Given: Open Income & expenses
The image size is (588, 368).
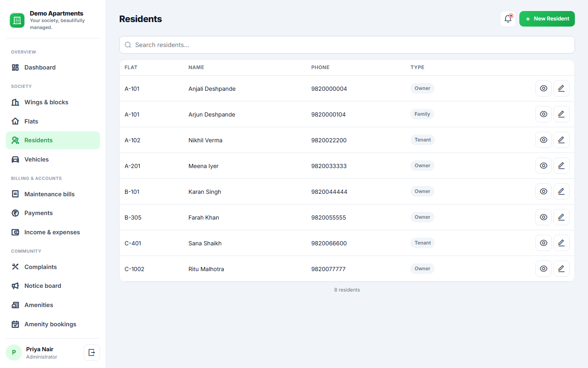Looking at the screenshot, I should pos(53,232).
